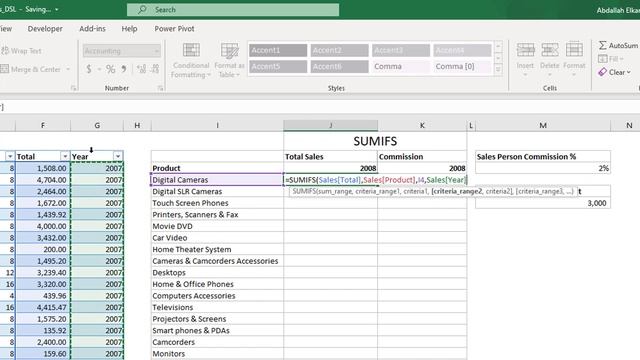The image size is (640, 360).
Task: Select the Camcorders cell
Action: [x=217, y=342]
